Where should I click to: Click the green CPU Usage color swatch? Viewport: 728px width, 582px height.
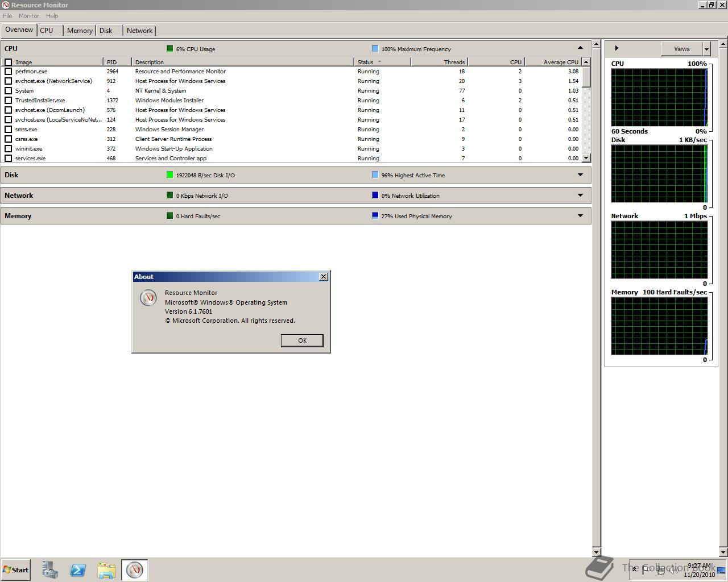point(169,49)
